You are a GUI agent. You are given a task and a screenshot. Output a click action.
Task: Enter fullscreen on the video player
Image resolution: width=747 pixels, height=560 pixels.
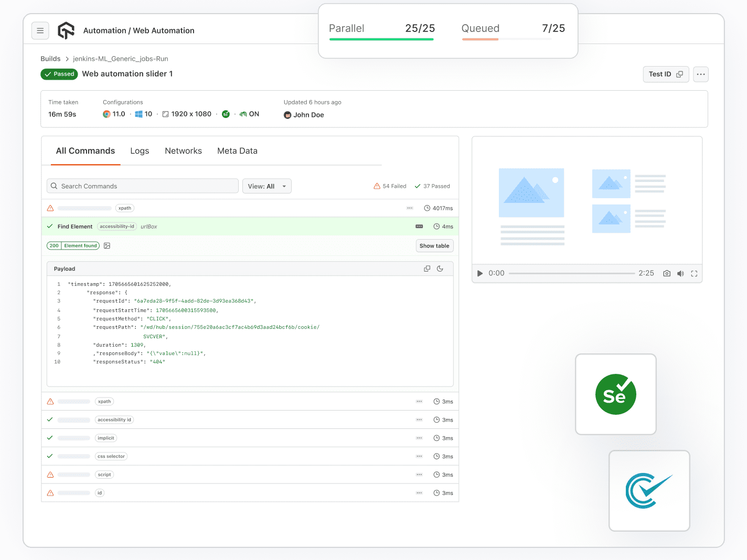coord(694,273)
